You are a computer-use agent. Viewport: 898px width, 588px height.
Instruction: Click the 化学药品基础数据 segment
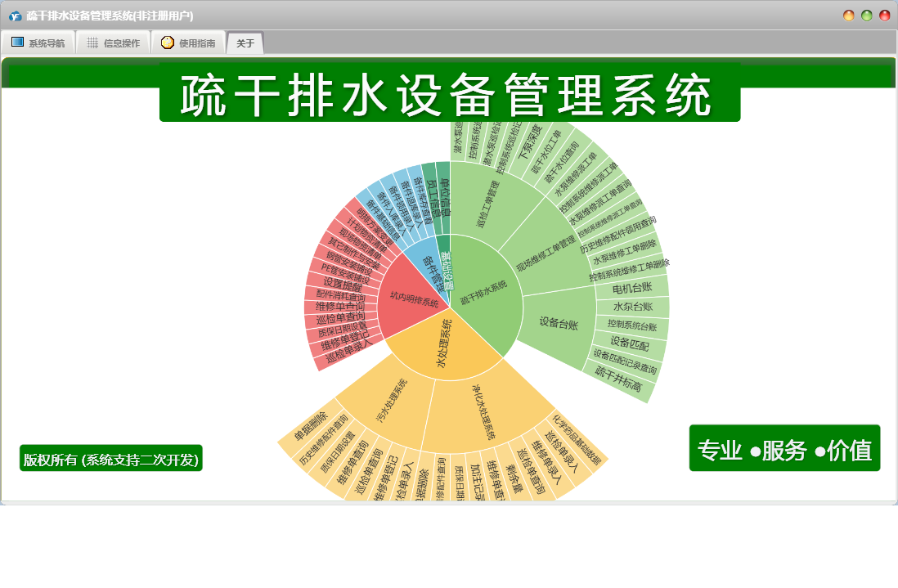577,438
